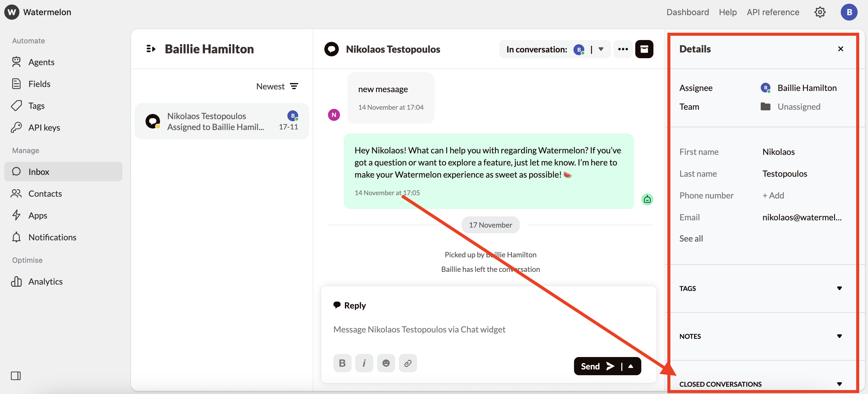
Task: Toggle the sidebar collapse icon
Action: (16, 376)
